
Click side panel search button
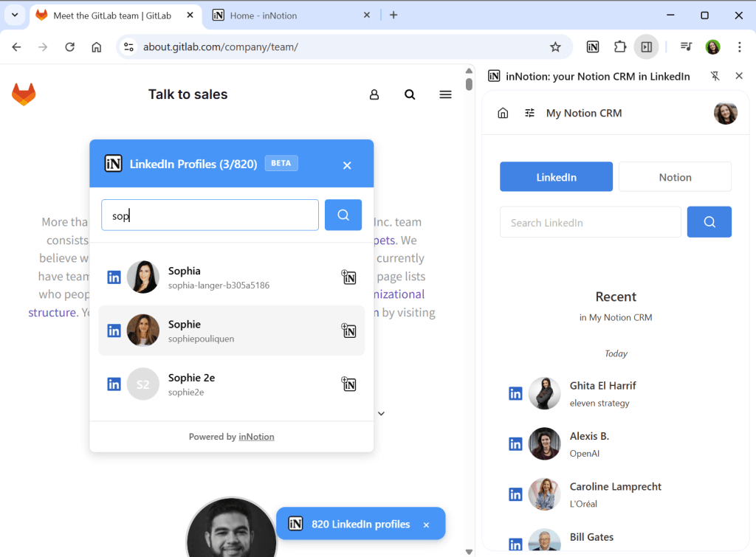[x=709, y=222]
